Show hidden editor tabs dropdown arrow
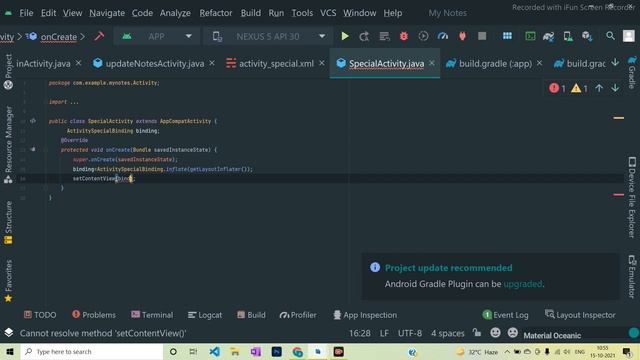The width and height of the screenshot is (640, 360). [x=615, y=63]
